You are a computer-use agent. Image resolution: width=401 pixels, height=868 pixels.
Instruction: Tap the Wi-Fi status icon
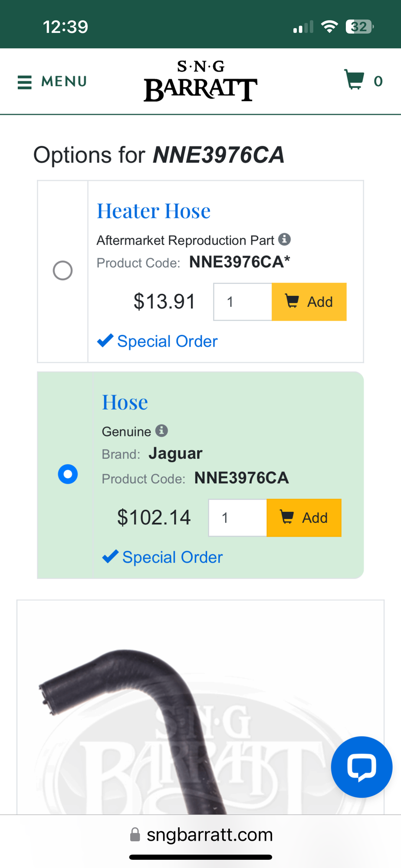point(329,27)
